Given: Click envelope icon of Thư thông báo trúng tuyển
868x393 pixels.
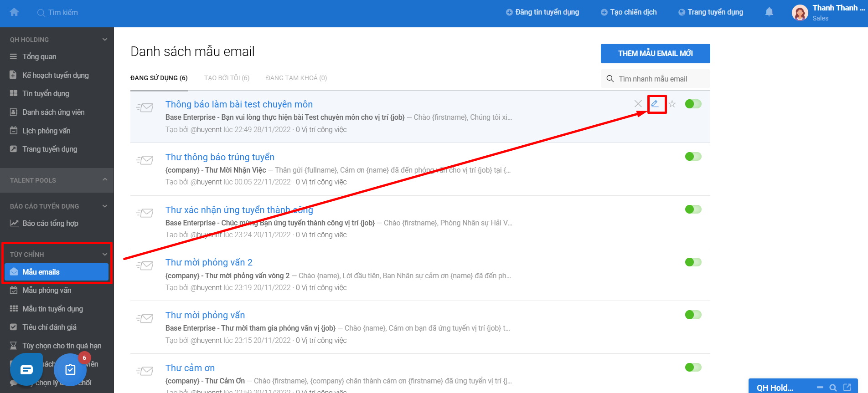Looking at the screenshot, I should point(145,160).
